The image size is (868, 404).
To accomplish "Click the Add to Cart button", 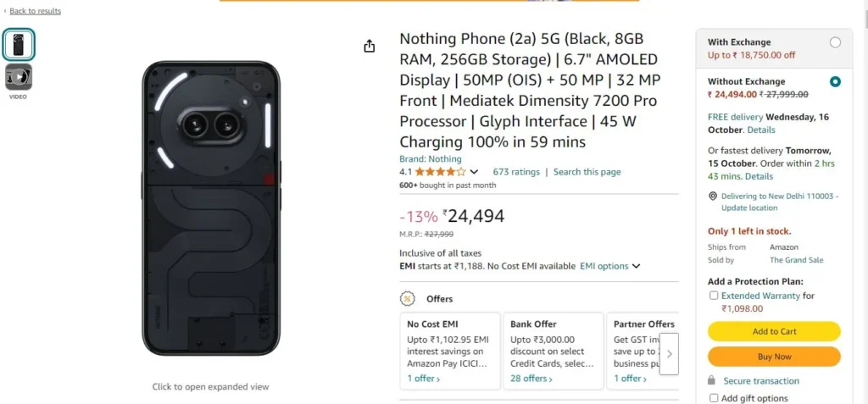I will (x=774, y=331).
